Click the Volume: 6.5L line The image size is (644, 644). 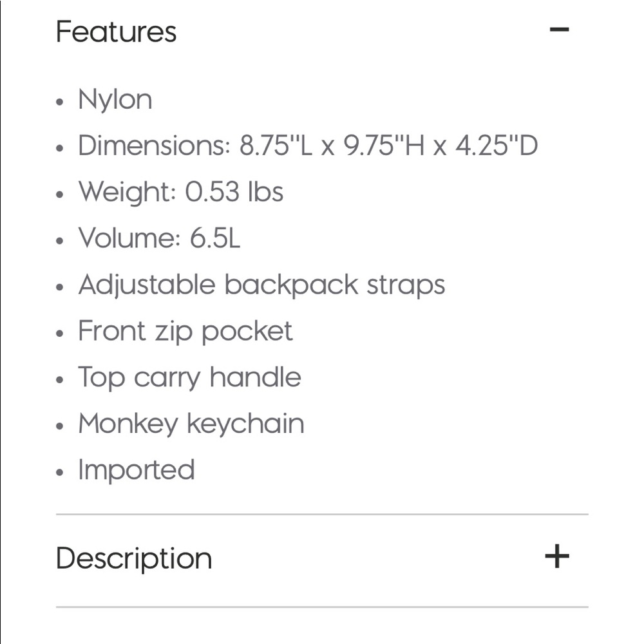[x=159, y=238]
